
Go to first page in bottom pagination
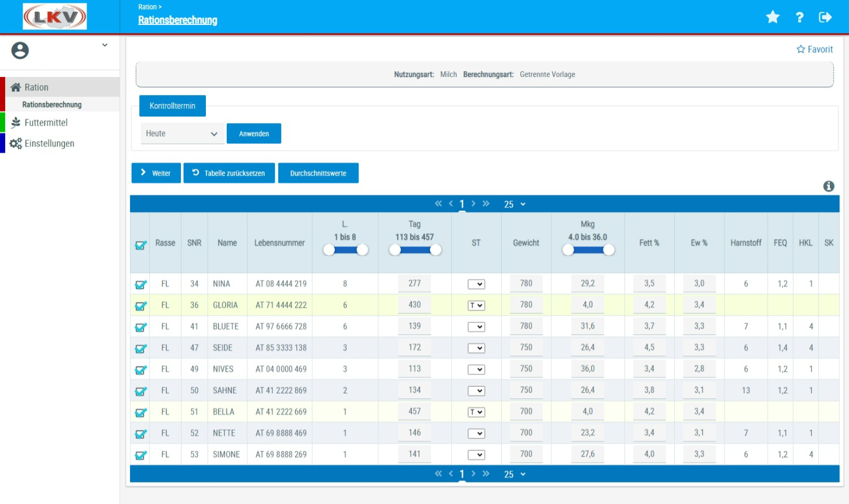tap(438, 474)
